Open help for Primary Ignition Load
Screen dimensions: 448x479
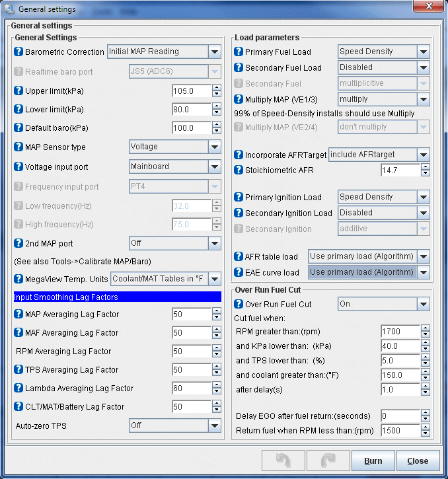[x=239, y=197]
